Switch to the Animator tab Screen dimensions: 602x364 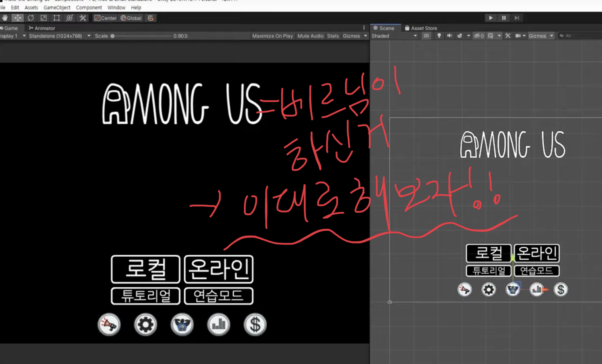pyautogui.click(x=42, y=28)
